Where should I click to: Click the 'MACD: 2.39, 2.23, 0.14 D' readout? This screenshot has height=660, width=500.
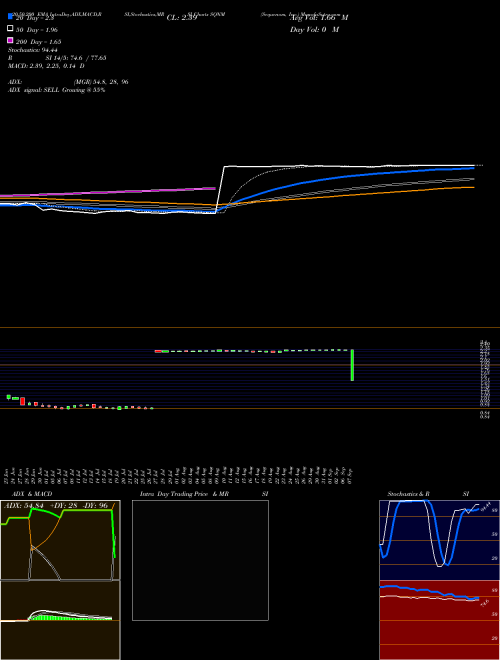click(x=46, y=66)
